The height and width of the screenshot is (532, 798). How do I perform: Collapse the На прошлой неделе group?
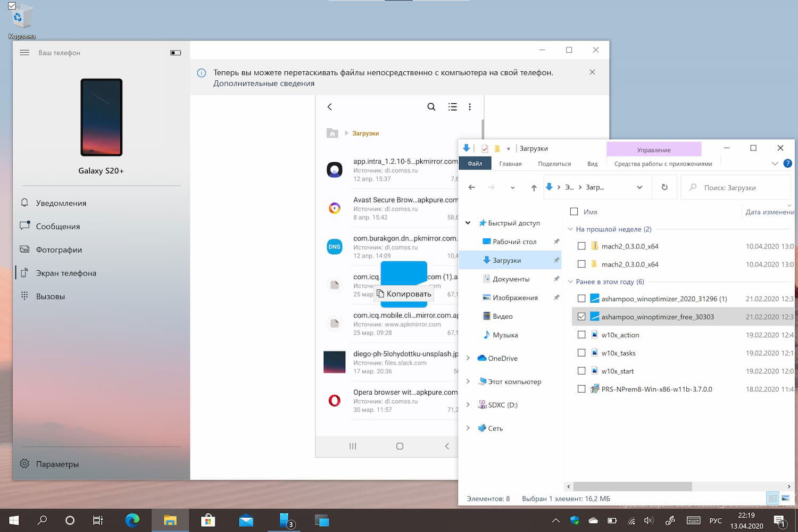[570, 229]
